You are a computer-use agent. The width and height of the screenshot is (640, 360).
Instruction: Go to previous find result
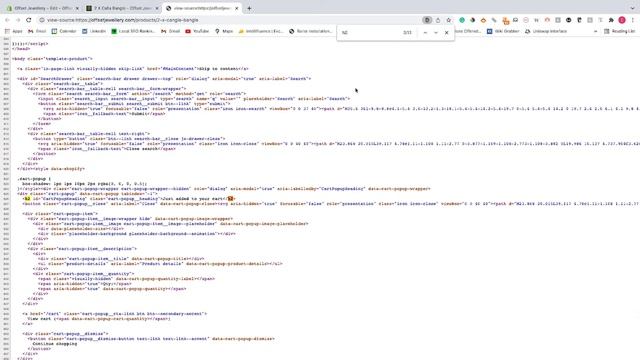(425, 32)
